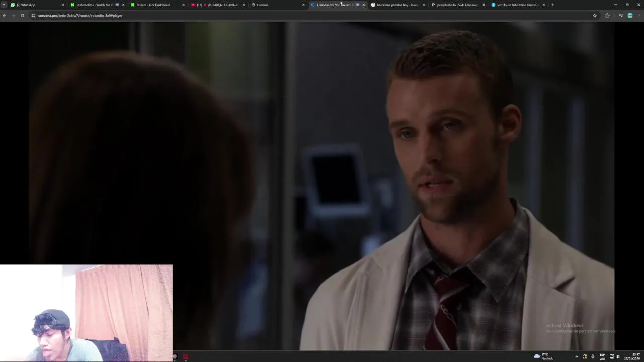This screenshot has height=362, width=644.
Task: Open the tray icon left of microphone
Action: point(585,357)
